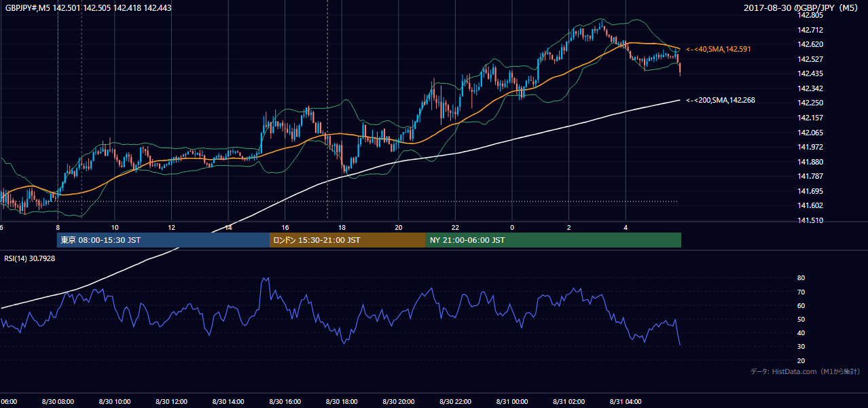Click the 8/31 04:00 bottom time label
This screenshot has height=408, width=868.
point(626,402)
